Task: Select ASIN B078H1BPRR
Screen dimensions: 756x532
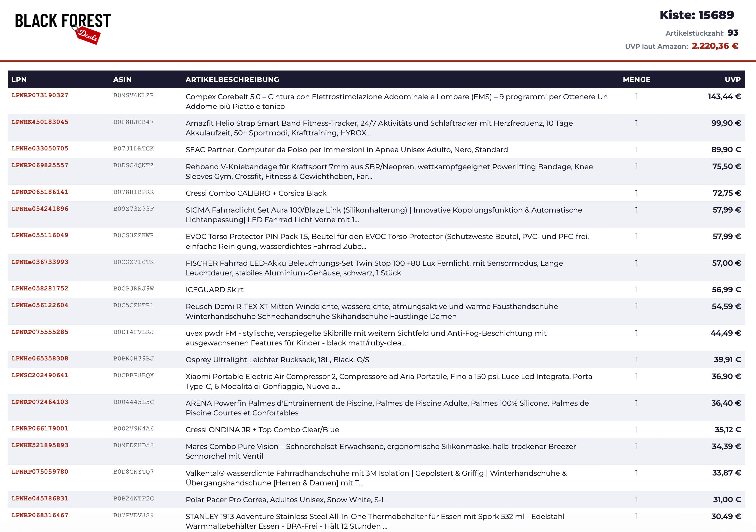Action: [133, 192]
